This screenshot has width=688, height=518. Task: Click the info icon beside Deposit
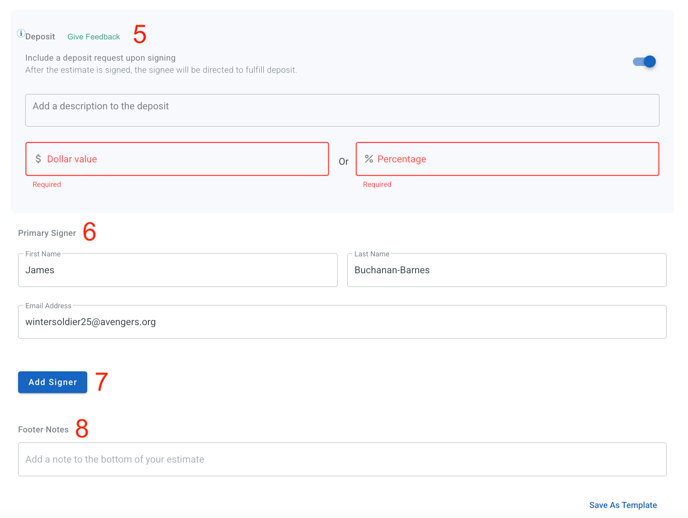pos(21,33)
